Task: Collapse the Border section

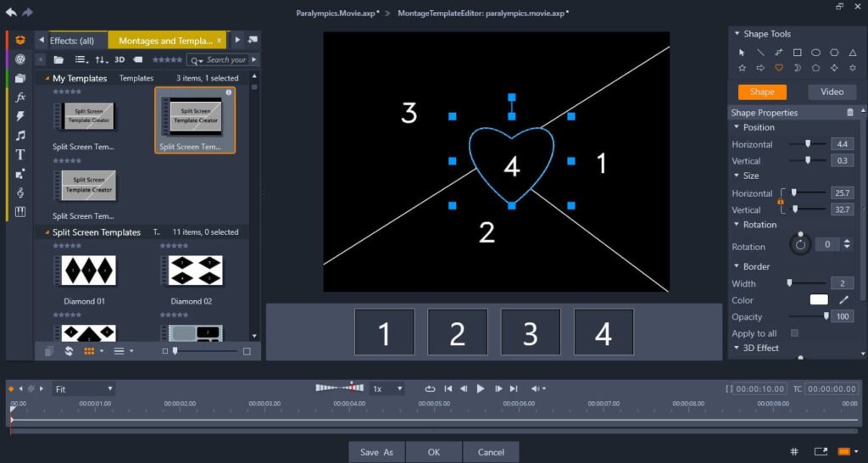Action: [x=737, y=266]
